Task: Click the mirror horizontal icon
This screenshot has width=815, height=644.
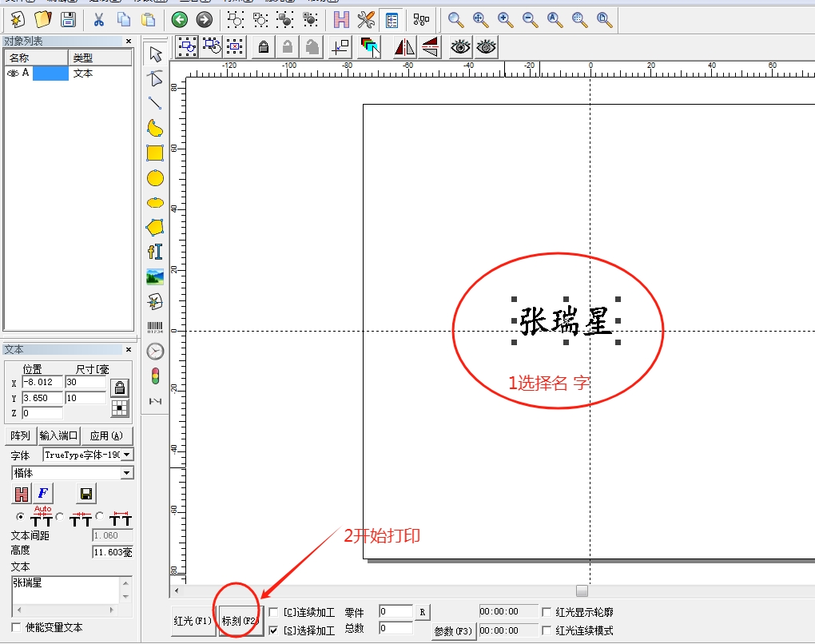Action: click(x=404, y=47)
